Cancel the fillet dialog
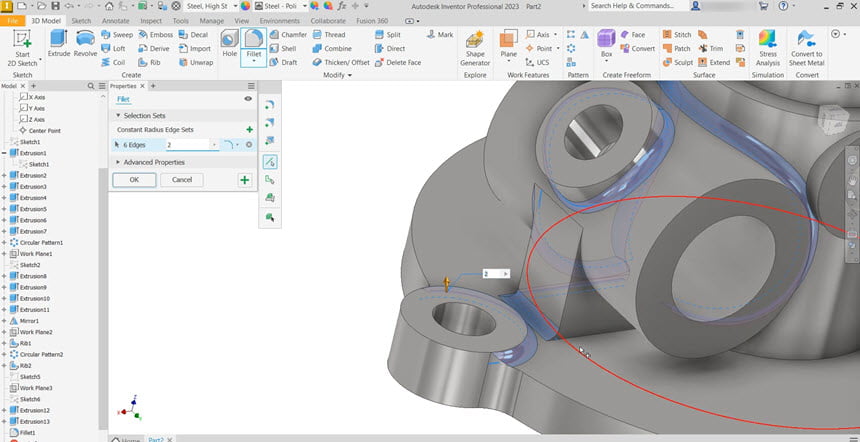 point(182,180)
